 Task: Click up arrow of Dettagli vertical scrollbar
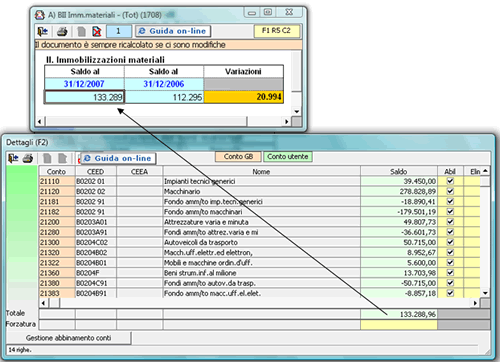[485, 171]
